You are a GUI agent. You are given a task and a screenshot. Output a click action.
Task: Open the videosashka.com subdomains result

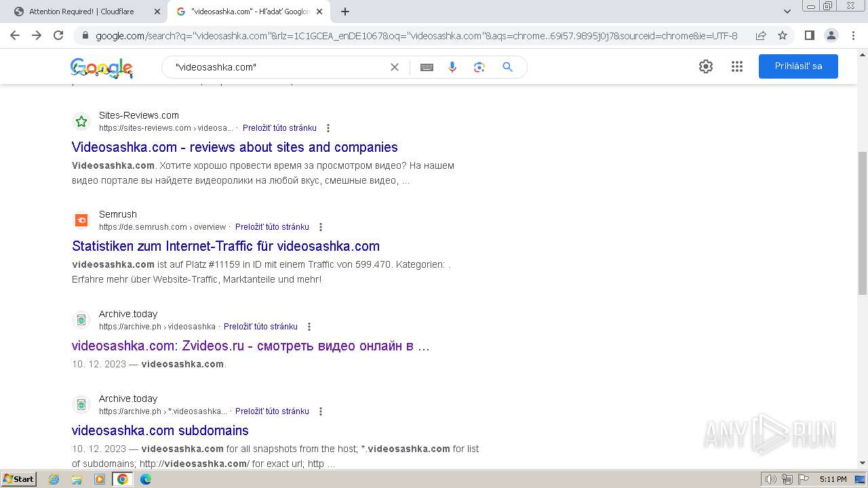[160, 430]
